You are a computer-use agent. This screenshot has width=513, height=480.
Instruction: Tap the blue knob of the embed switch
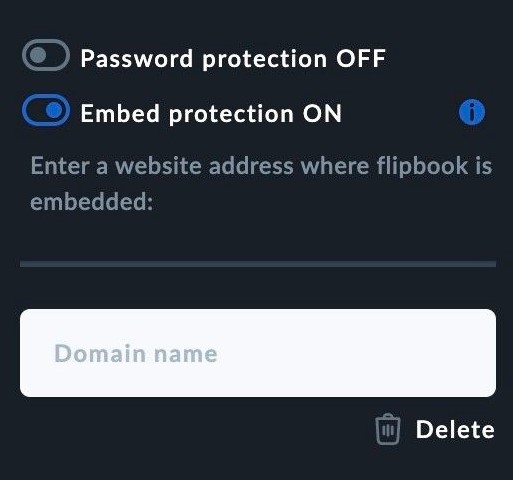tap(54, 110)
